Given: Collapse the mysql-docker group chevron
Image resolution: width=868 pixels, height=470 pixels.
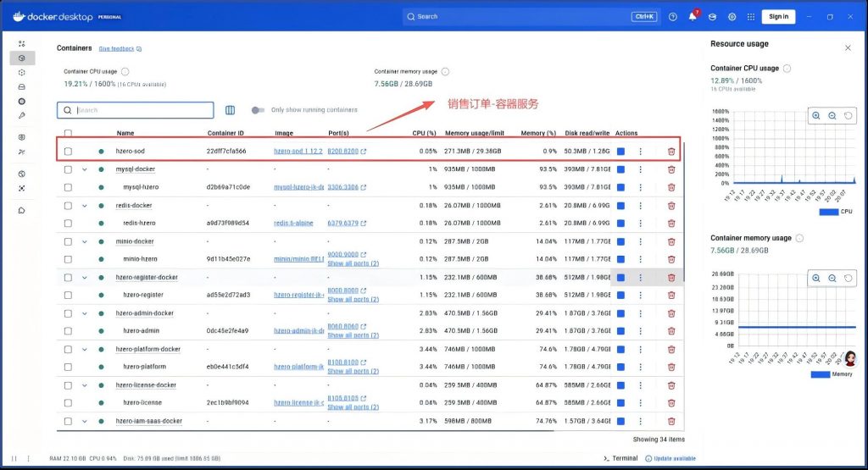Looking at the screenshot, I should (x=85, y=169).
